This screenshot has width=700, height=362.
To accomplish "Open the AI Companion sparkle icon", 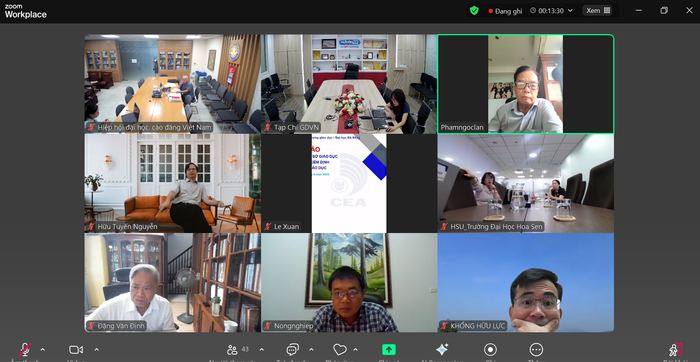I will tap(442, 350).
